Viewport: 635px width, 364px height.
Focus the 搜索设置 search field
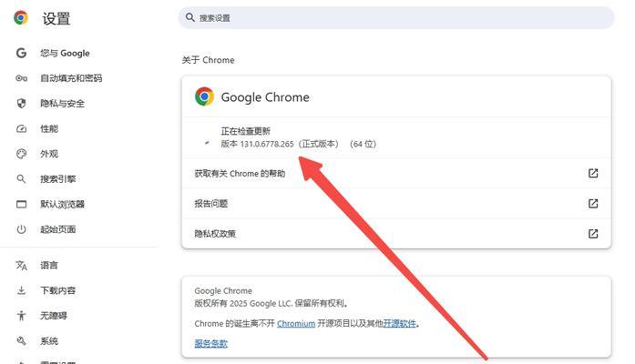[x=396, y=18]
